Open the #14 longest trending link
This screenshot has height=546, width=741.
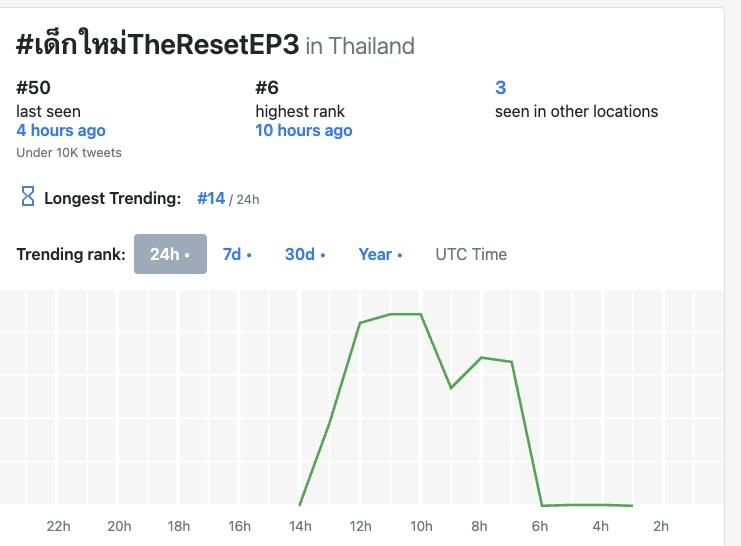click(211, 198)
